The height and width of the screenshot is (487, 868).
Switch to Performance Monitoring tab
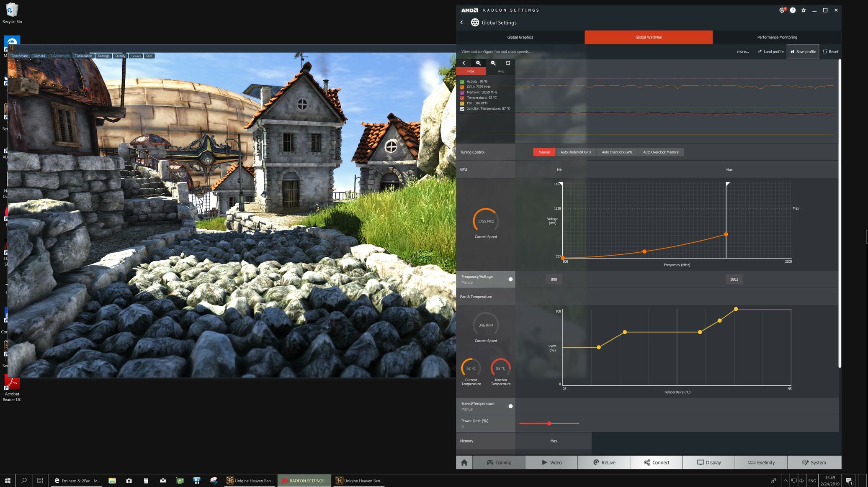pos(777,37)
